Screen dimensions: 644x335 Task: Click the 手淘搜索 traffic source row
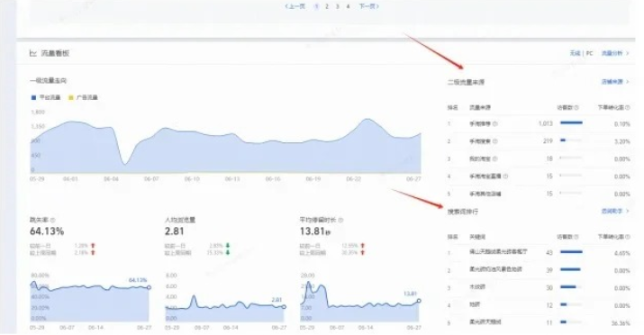point(539,141)
